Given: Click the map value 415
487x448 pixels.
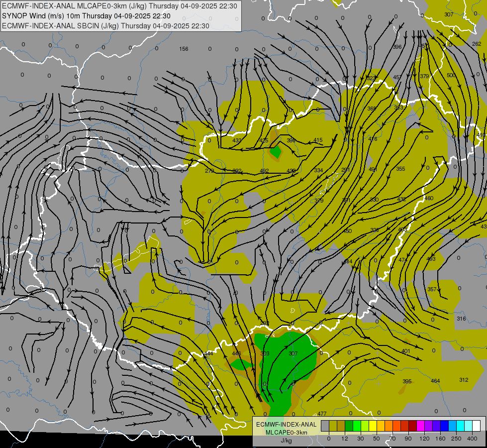Looking at the screenshot, I should (318, 140).
